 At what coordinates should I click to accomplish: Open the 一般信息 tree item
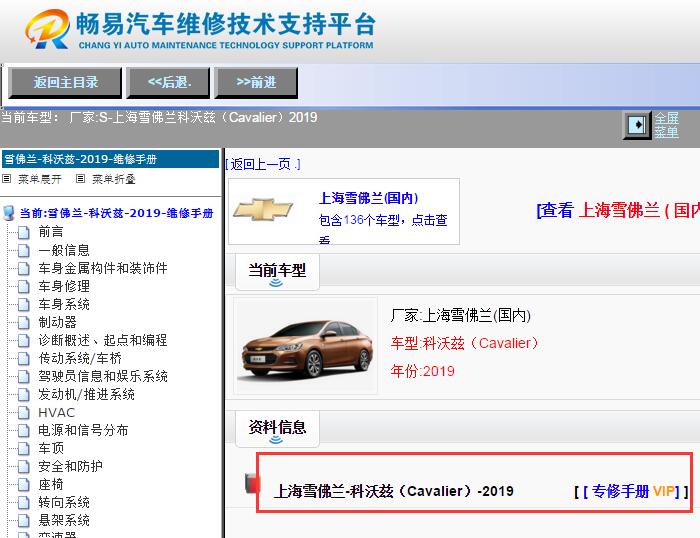64,250
